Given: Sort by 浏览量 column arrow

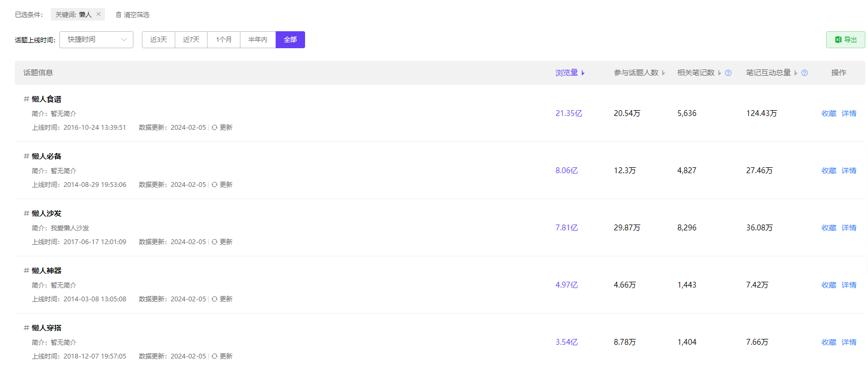Looking at the screenshot, I should coord(583,73).
